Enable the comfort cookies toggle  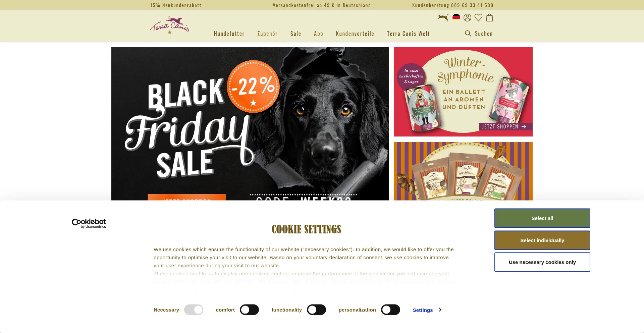click(249, 310)
